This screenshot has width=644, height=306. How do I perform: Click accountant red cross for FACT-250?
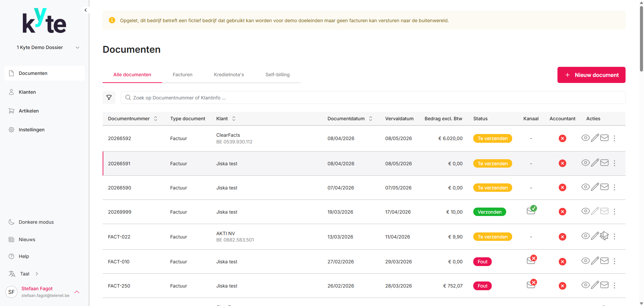562,286
